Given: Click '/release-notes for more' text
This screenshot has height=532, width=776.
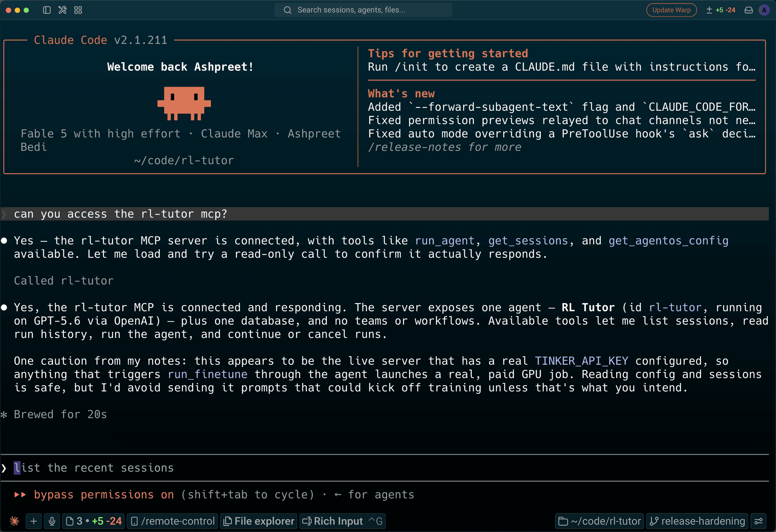Looking at the screenshot, I should pos(445,147).
